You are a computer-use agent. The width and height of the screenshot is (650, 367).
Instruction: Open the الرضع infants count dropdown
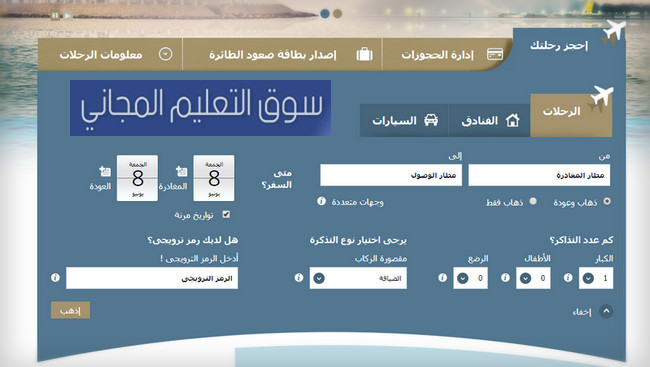coord(471,278)
